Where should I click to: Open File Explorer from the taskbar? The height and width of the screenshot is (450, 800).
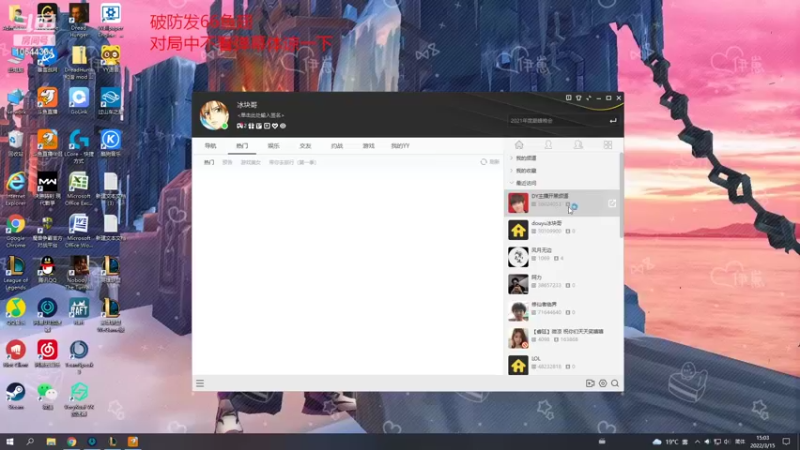(x=51, y=441)
